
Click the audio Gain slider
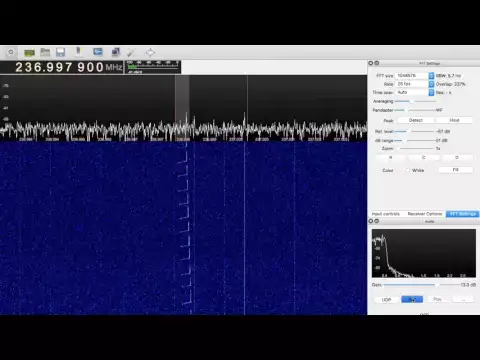point(422,285)
